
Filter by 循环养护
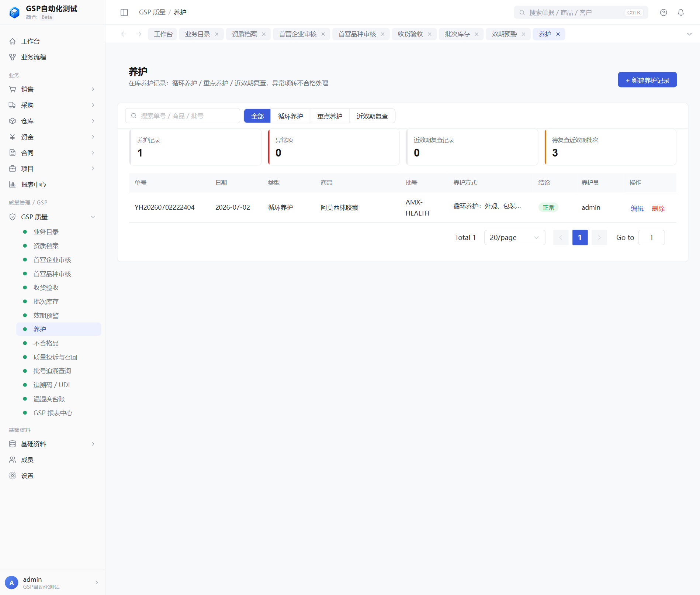290,116
